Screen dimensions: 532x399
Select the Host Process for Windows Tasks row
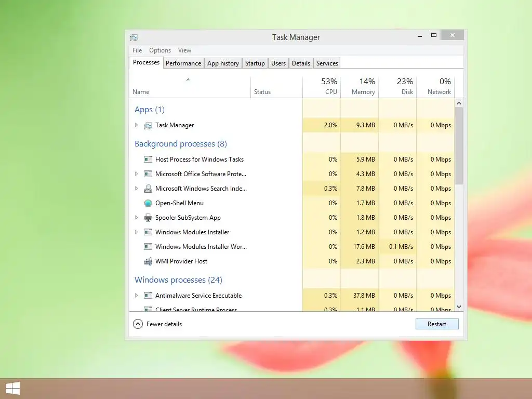(x=292, y=159)
